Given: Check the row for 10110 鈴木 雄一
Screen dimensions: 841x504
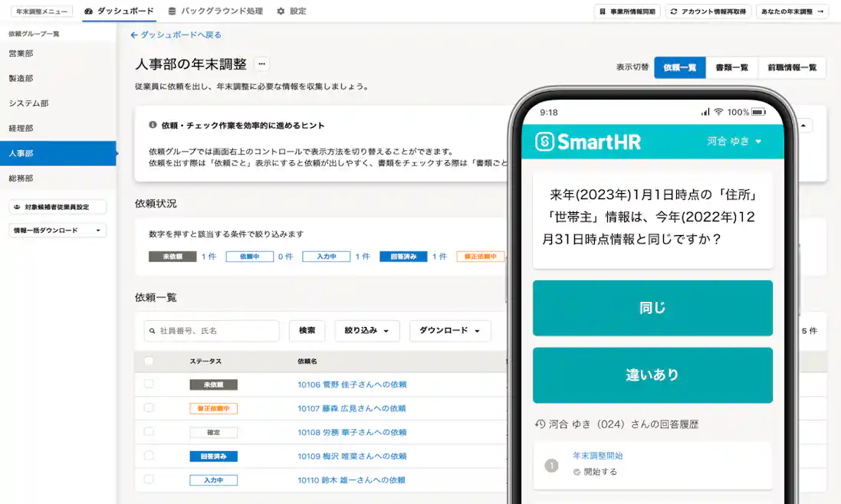Looking at the screenshot, I should [148, 479].
